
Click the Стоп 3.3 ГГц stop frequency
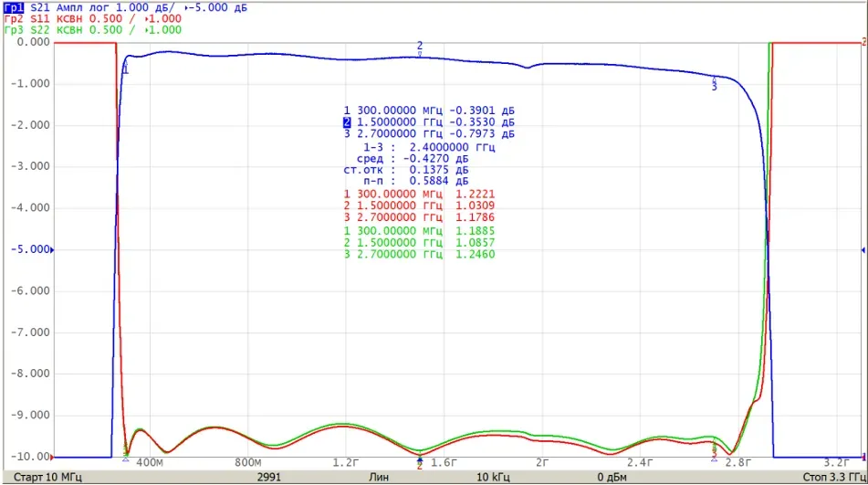click(834, 478)
